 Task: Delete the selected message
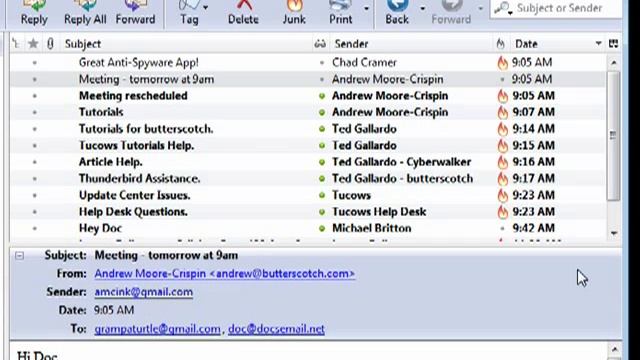(243, 13)
